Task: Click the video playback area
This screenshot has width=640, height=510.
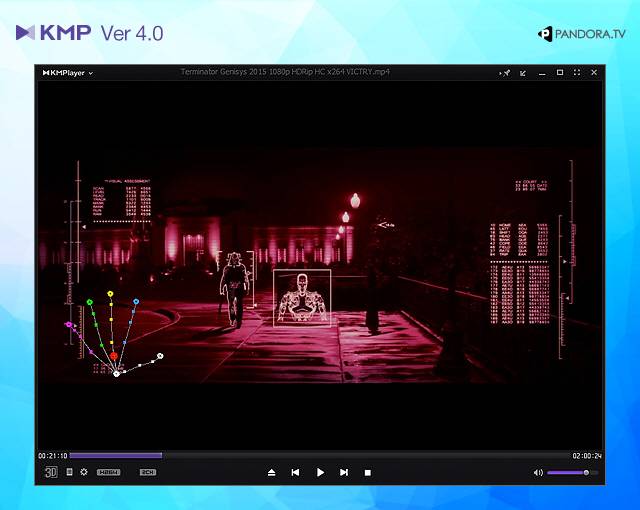Action: click(x=320, y=264)
